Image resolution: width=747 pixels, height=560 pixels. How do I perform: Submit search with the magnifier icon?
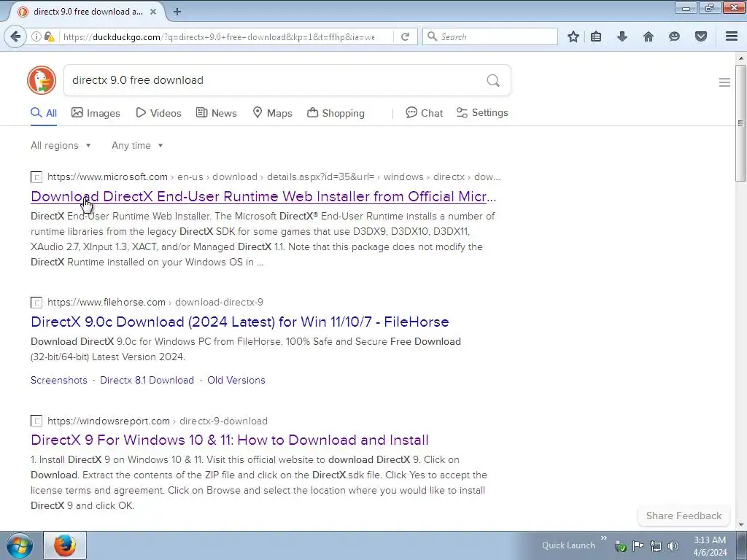point(493,80)
